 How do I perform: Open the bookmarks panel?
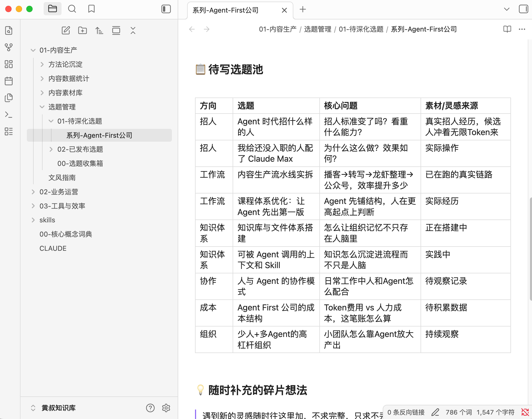tap(91, 9)
